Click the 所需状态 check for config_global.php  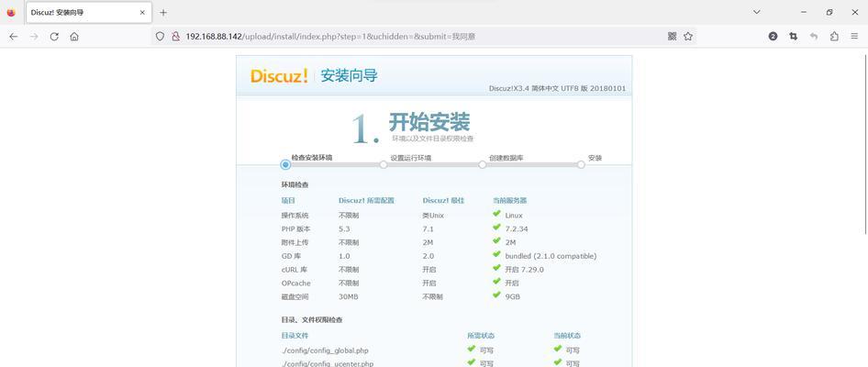(x=471, y=349)
